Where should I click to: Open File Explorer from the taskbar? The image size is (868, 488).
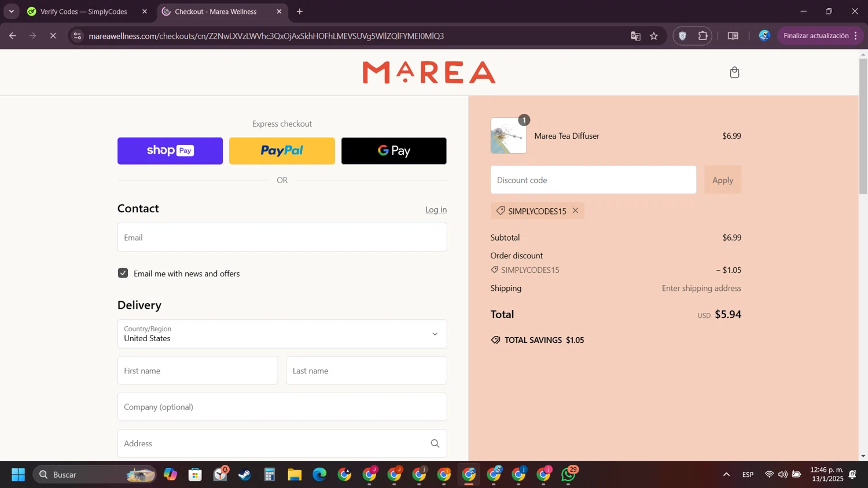(295, 475)
